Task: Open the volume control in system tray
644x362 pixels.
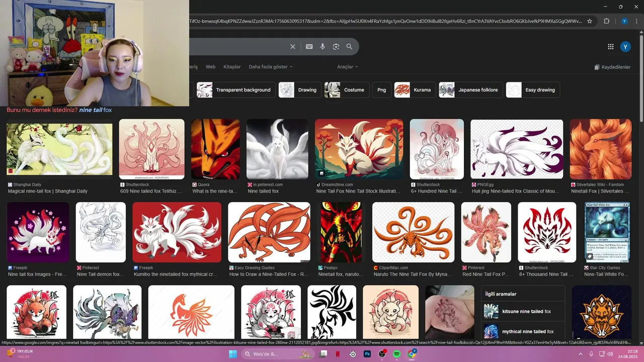Action: coord(610,354)
